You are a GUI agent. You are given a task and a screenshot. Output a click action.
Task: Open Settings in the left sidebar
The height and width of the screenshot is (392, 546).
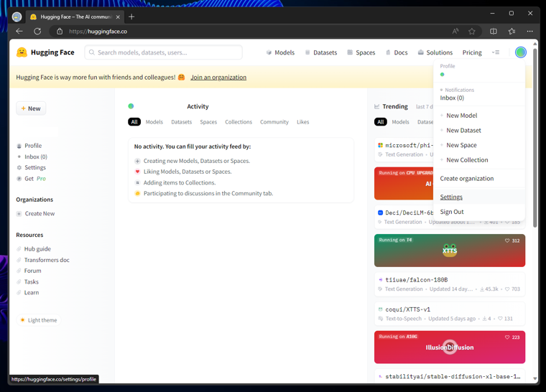pos(32,167)
